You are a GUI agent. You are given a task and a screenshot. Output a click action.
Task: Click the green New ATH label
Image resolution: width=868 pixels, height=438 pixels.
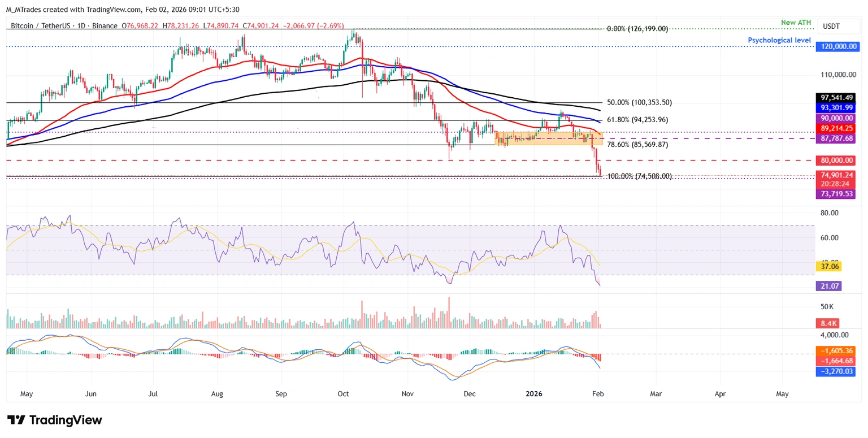(x=796, y=22)
